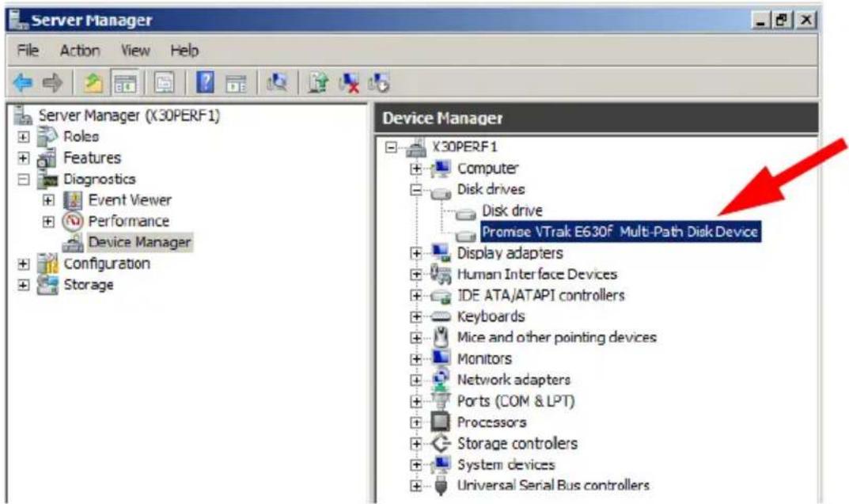Click the 'Display adapters' label
The height and width of the screenshot is (504, 849).
(x=510, y=253)
